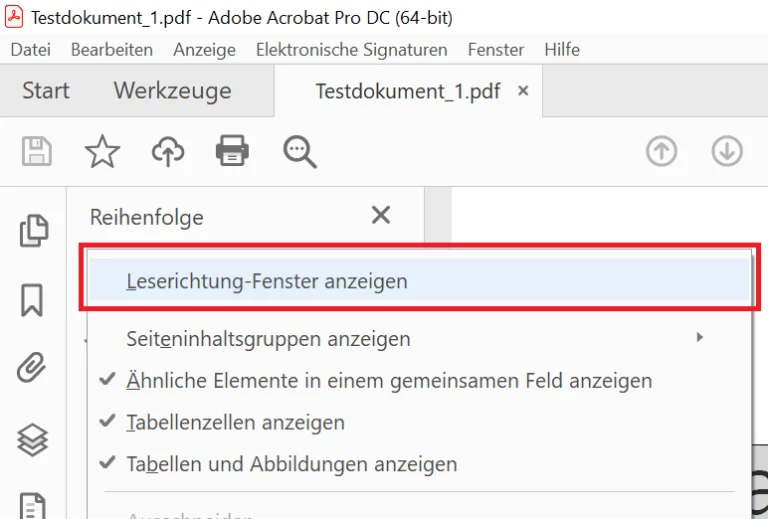Go to previous page arrow
Image resolution: width=768 pixels, height=519 pixels.
661,151
